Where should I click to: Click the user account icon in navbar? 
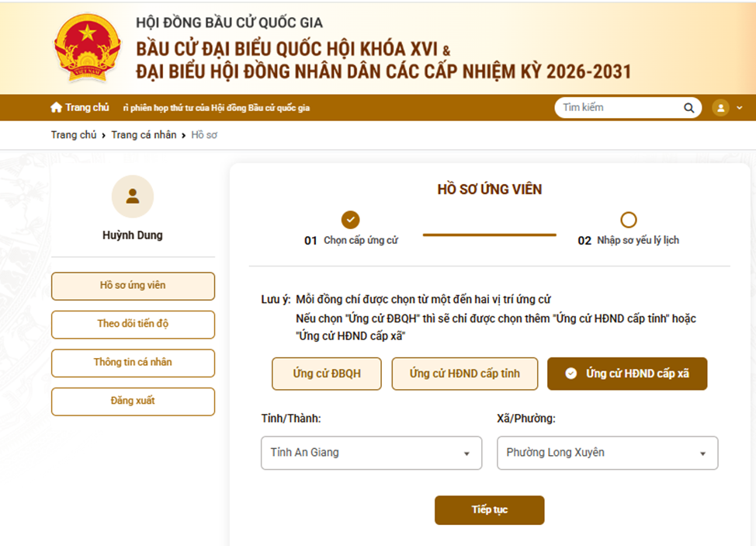pyautogui.click(x=721, y=108)
